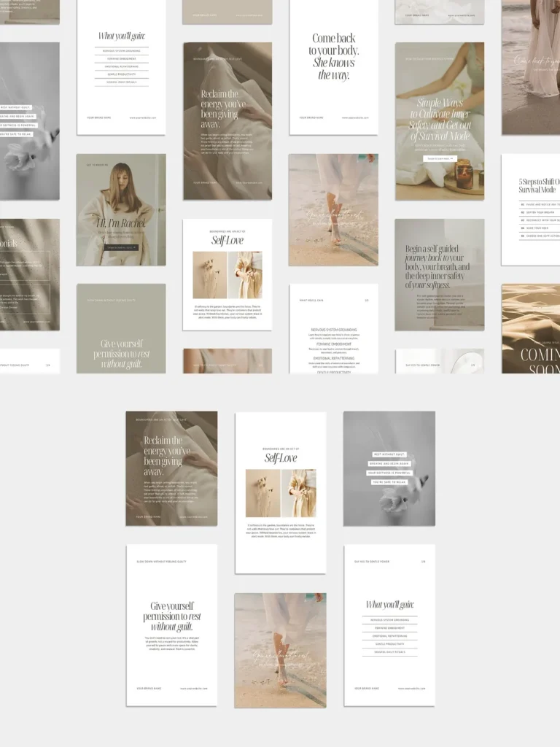Click the website address on the 'Come back to your body' card
Screen dimensions: 560x747
coord(355,117)
